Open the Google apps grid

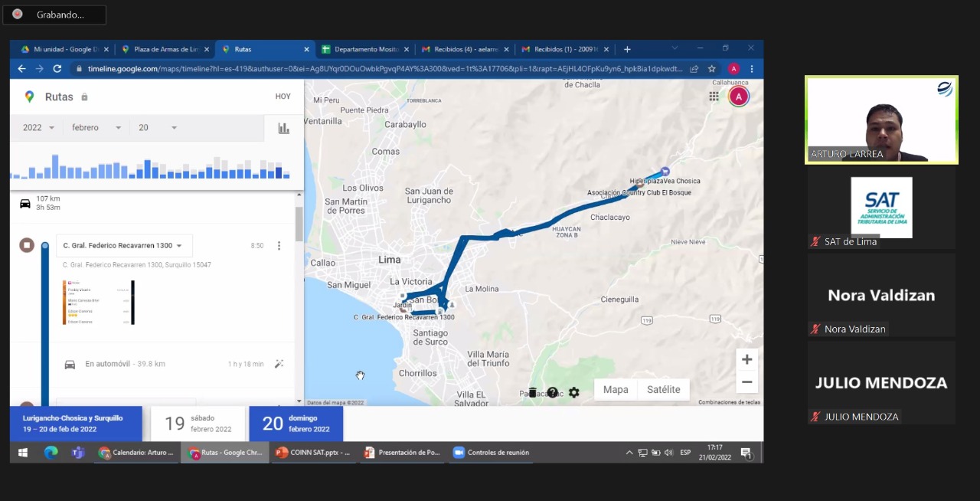click(714, 97)
